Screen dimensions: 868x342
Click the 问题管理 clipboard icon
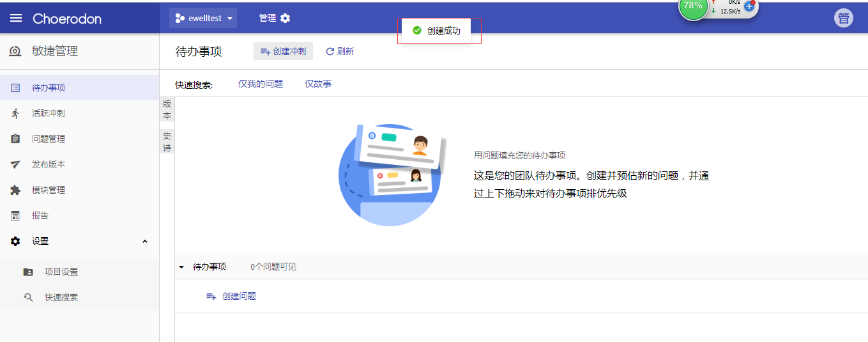[x=15, y=139]
